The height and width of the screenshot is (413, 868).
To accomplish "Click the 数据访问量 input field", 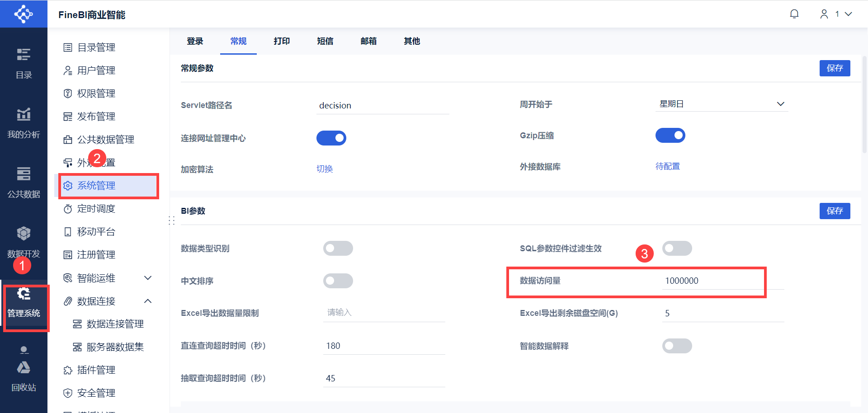I will point(723,281).
